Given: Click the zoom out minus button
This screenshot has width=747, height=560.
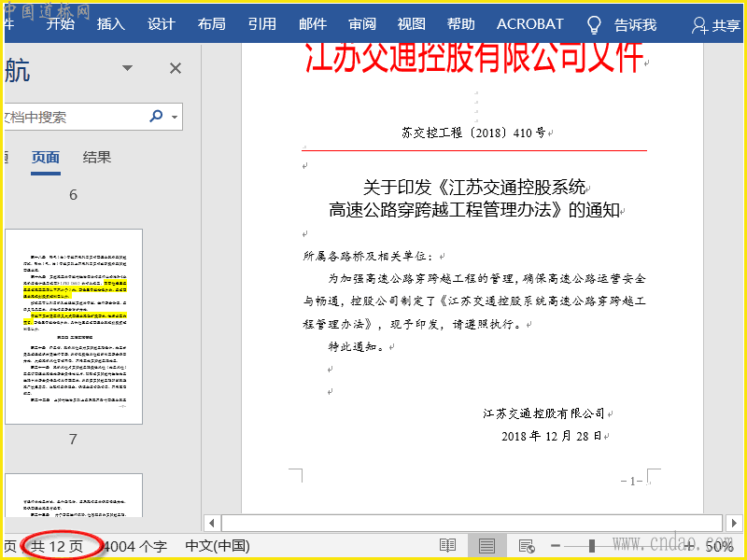Looking at the screenshot, I should click(556, 546).
